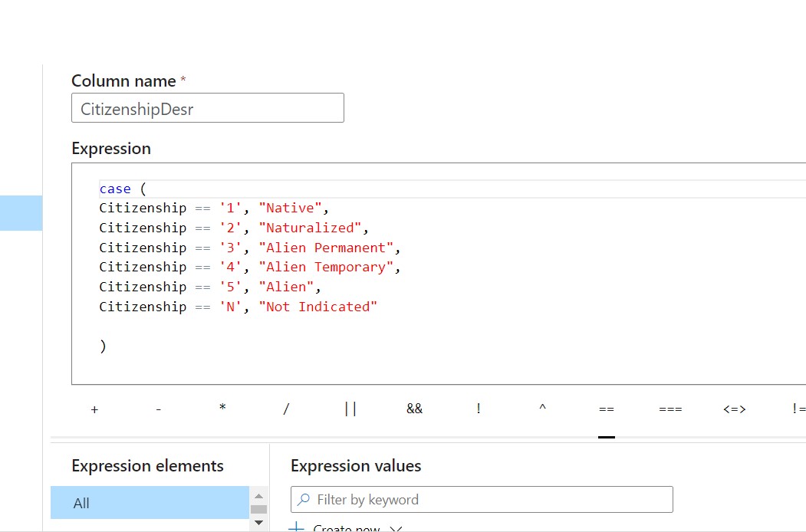Image resolution: width=806 pixels, height=532 pixels.
Task: Insert the double equals == operator
Action: pyautogui.click(x=607, y=409)
